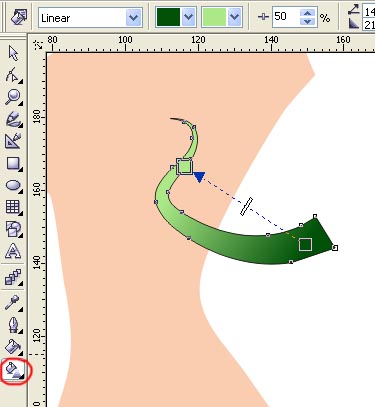Select the Shape edit tool
The height and width of the screenshot is (407, 375).
(13, 75)
